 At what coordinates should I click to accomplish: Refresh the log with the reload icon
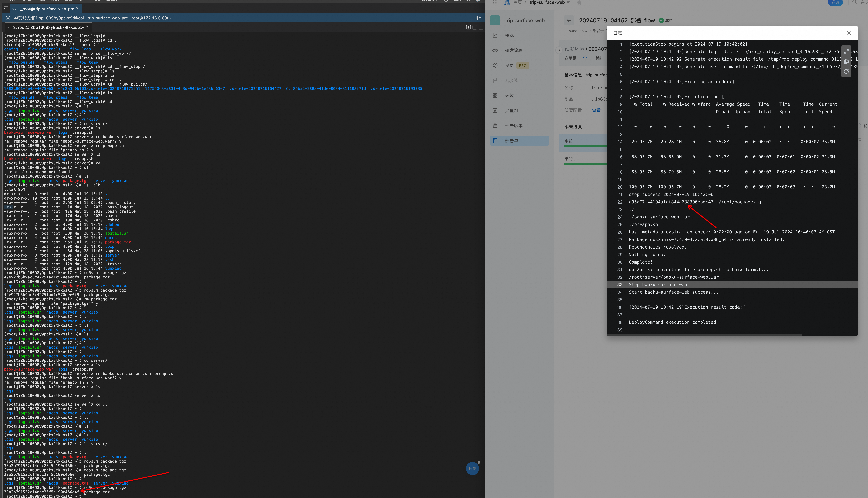point(846,71)
